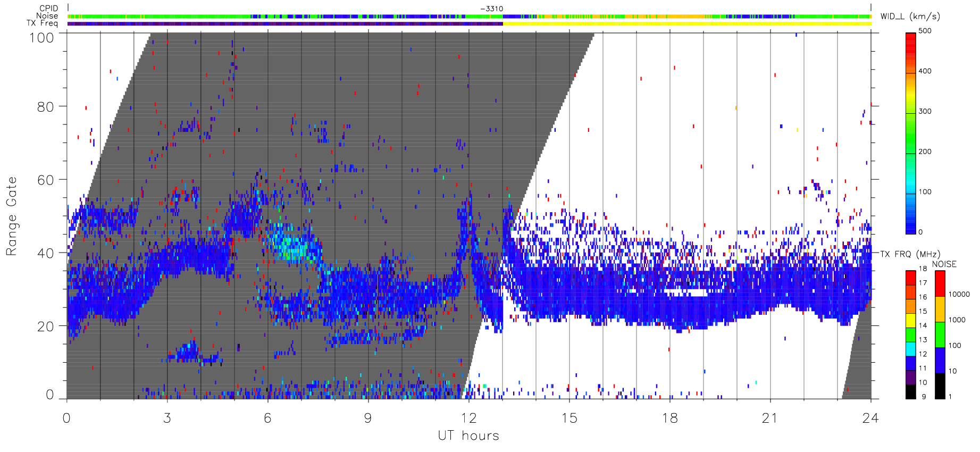This screenshot has width=980, height=452.
Task: Click the x-axis tick label '3'
Action: point(167,418)
